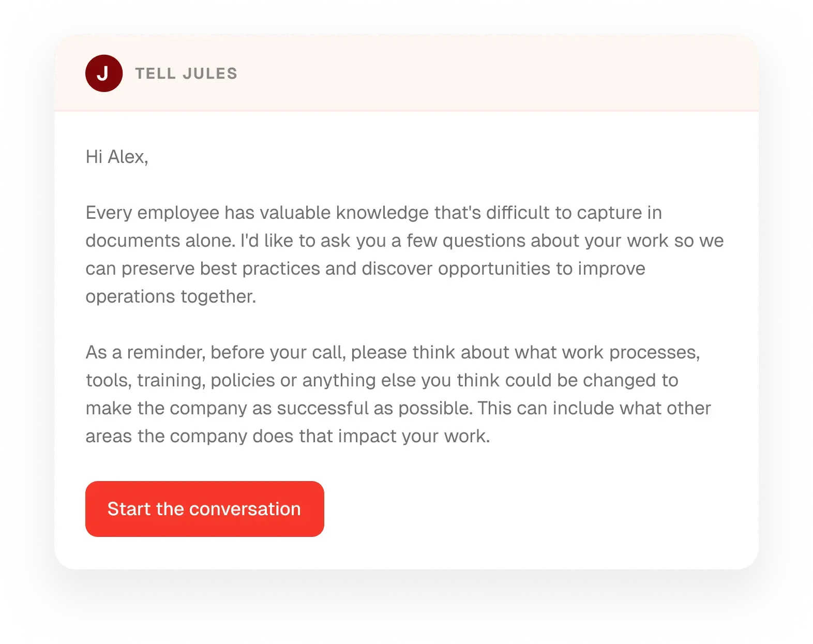Viewport: 813px width, 644px height.
Task: Click the word 'JULES' in the header
Action: point(210,74)
